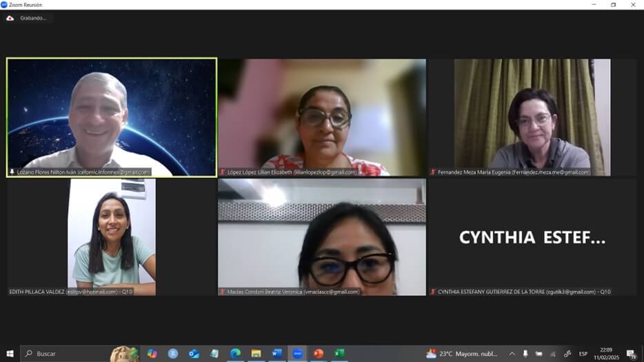
Task: Open File Explorer from the taskbar
Action: point(256,354)
